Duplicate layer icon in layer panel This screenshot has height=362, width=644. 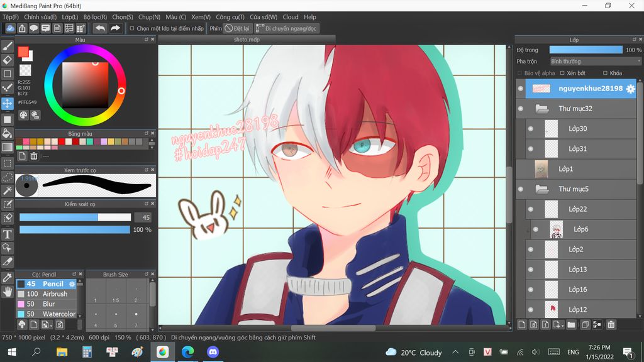point(586,325)
